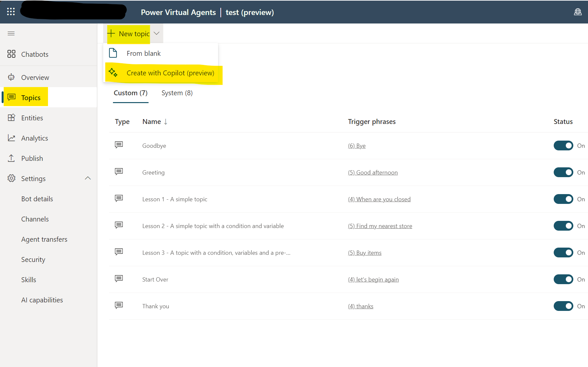Click the Overview bot icon
588x367 pixels.
pyautogui.click(x=11, y=77)
